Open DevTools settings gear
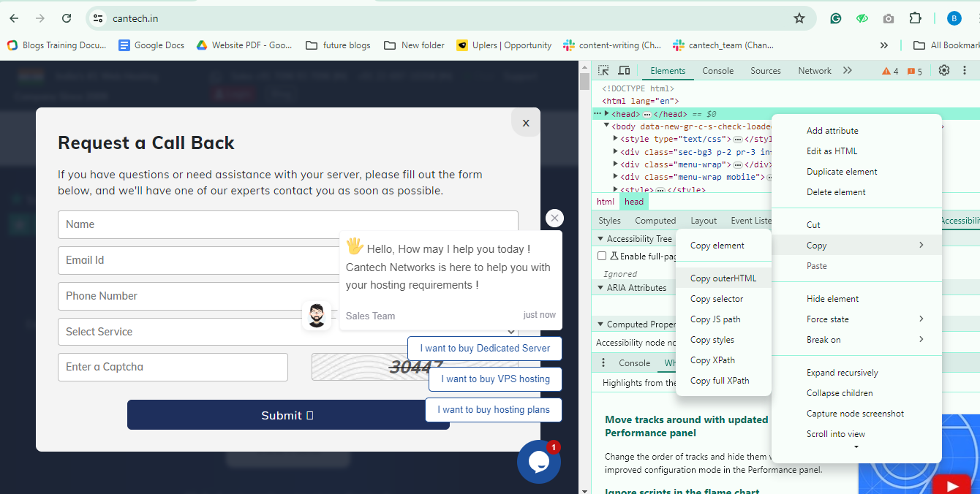The height and width of the screenshot is (494, 980). pos(944,71)
